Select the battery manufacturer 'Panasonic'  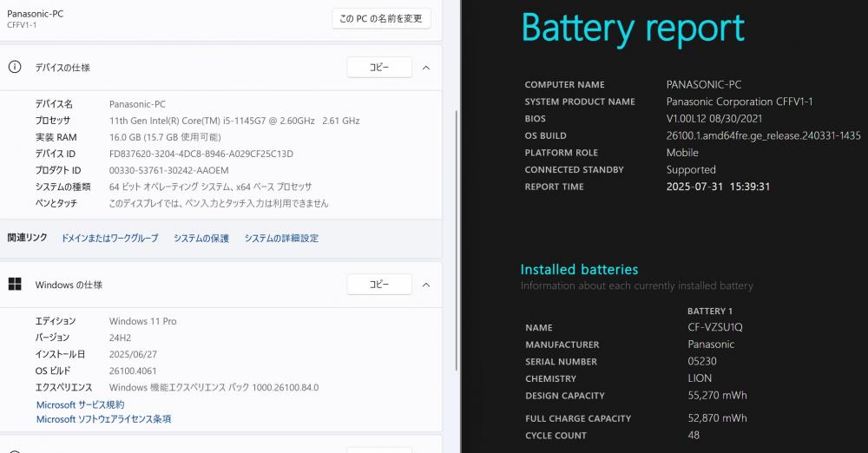(711, 345)
